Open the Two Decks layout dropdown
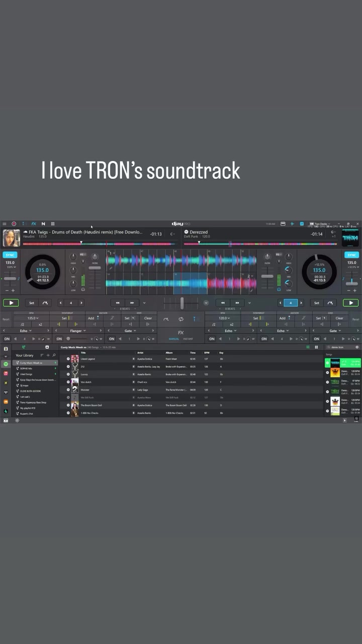 [320, 224]
